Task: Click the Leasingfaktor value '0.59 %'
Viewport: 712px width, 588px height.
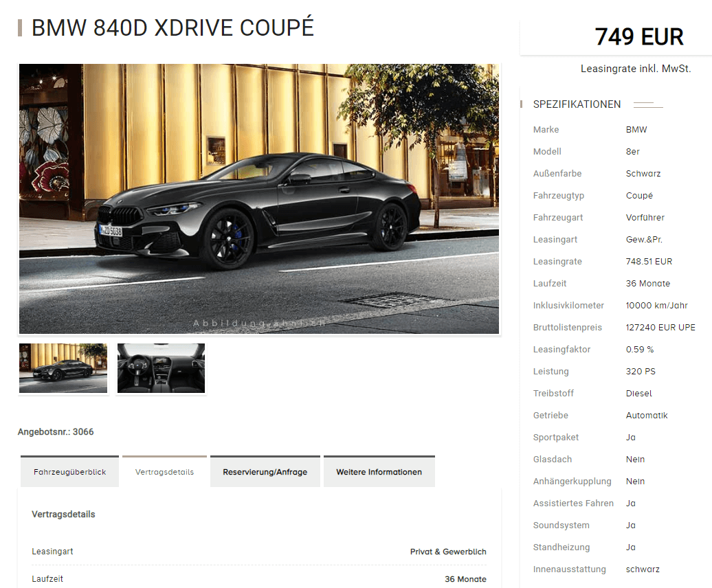Action: (x=640, y=350)
